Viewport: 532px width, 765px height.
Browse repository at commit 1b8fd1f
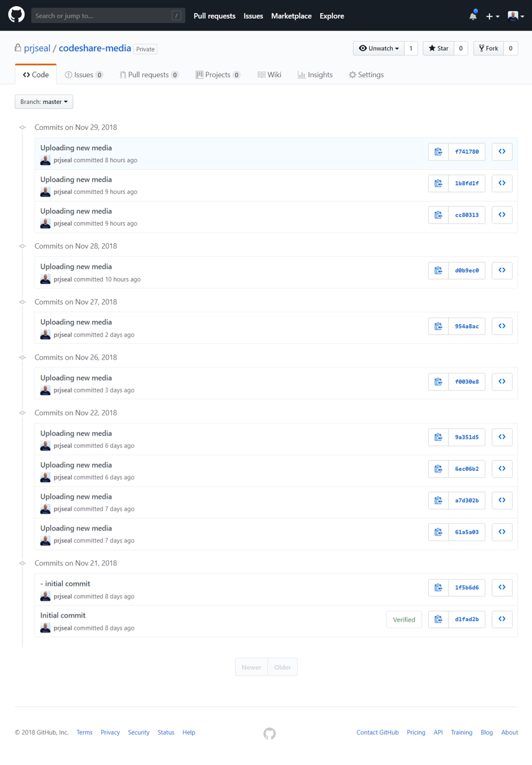[502, 183]
